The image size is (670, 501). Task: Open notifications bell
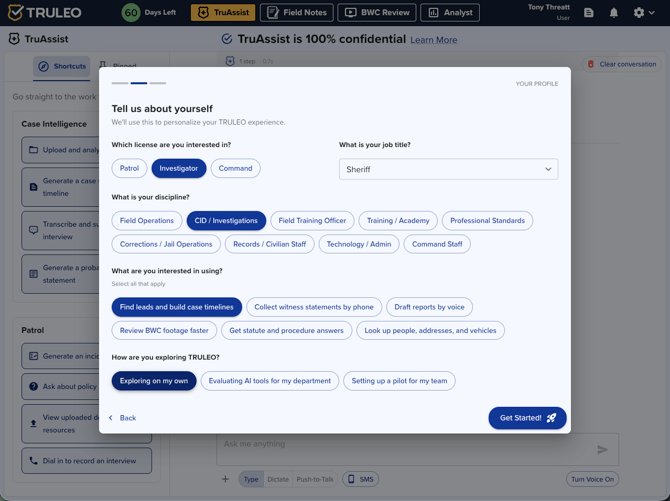(x=614, y=13)
